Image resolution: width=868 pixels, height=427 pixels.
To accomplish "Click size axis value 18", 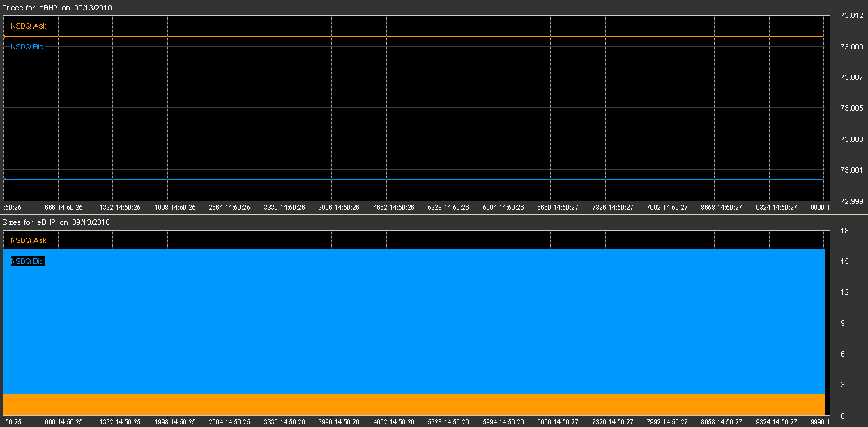I will 844,231.
